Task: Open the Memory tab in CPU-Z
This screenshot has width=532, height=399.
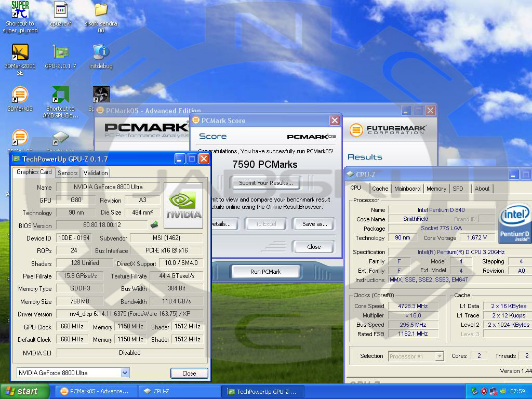Action: pos(436,189)
